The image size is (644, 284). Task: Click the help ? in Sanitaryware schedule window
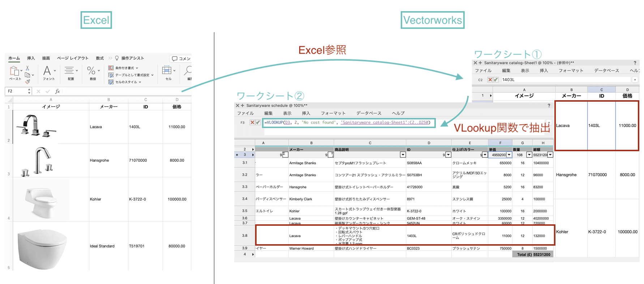coord(549,106)
